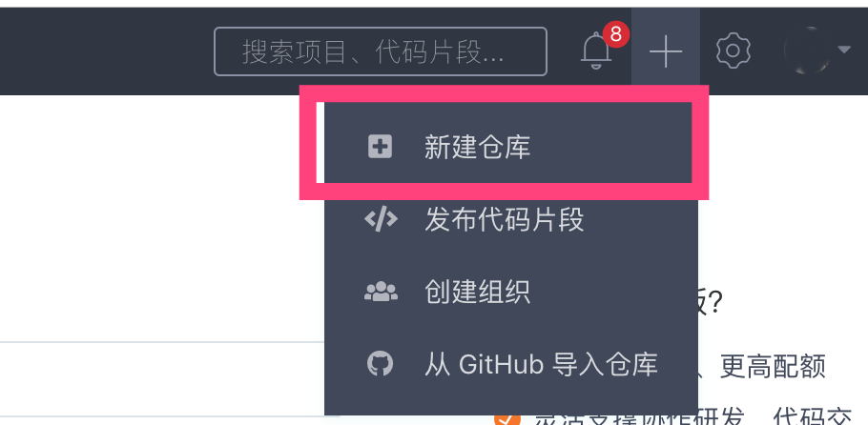Toggle the plus create menu in header
This screenshot has height=425, width=868.
pos(666,51)
